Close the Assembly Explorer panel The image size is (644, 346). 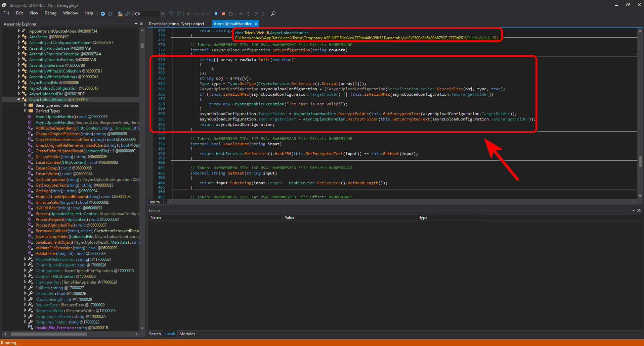[141, 24]
